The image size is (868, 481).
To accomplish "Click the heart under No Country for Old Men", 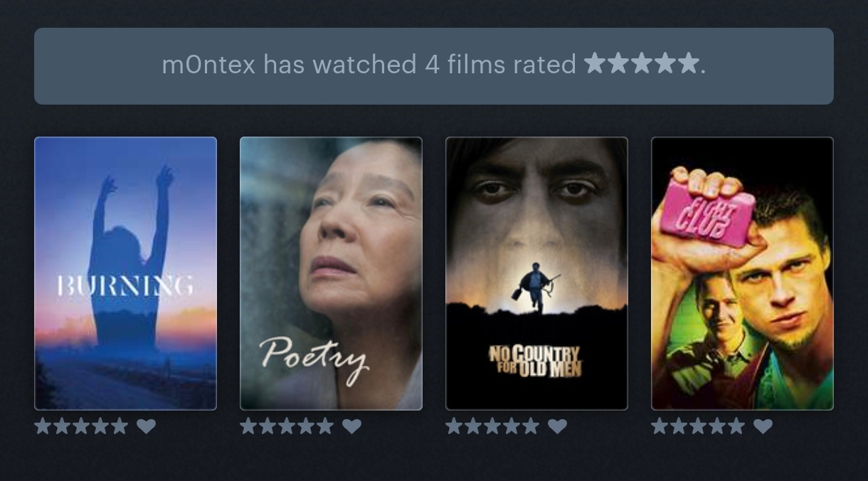I will (x=557, y=426).
